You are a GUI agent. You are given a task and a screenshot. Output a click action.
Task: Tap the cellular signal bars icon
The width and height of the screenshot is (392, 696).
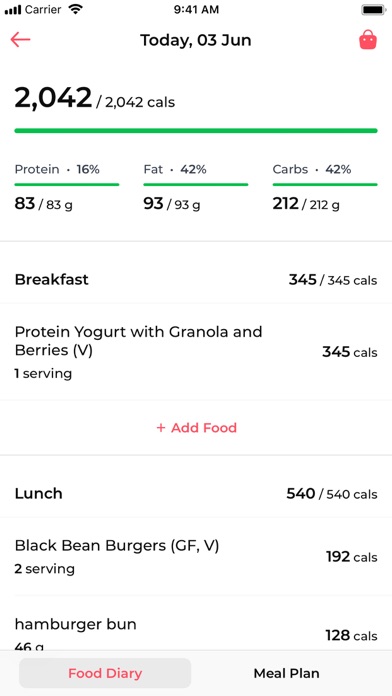pyautogui.click(x=13, y=10)
